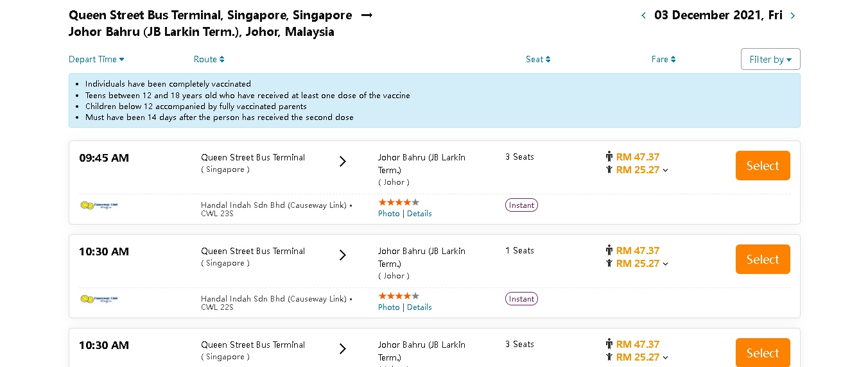Expand fare details for 09:45 AM trip
The image size is (868, 367).
665,171
